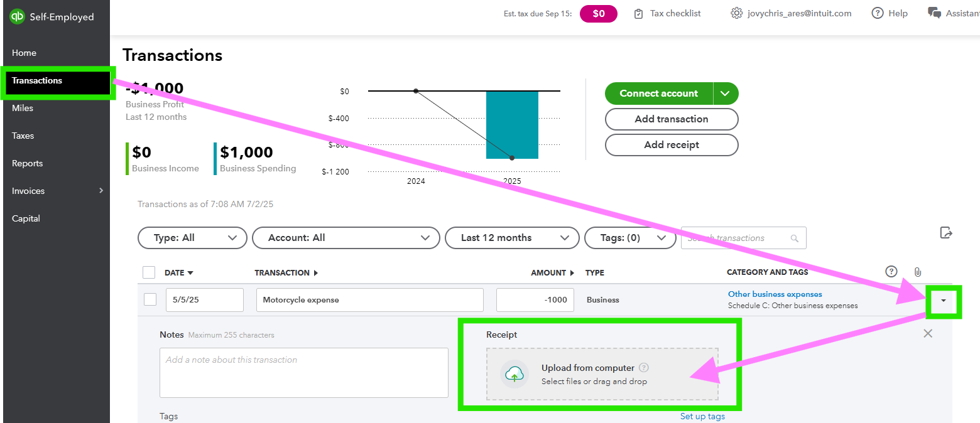Click the Upload from computer drop zone
Viewport: 980px width, 423px height.
(x=602, y=375)
